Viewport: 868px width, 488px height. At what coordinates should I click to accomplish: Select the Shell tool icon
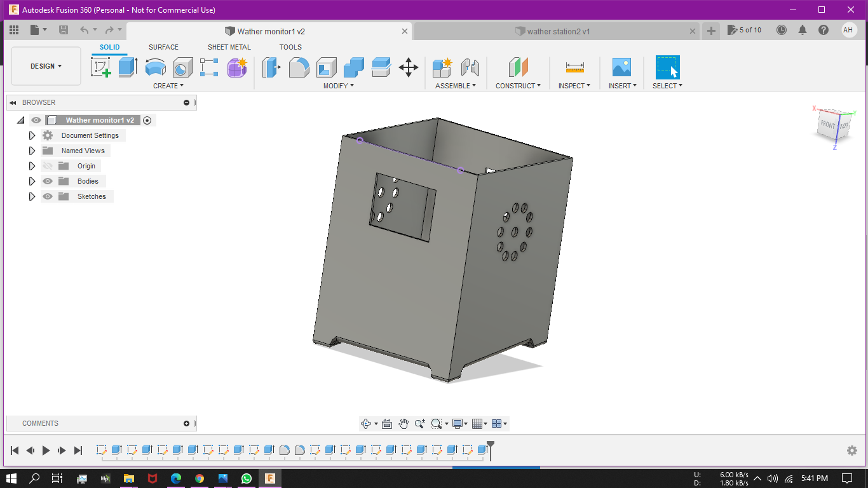pyautogui.click(x=326, y=67)
